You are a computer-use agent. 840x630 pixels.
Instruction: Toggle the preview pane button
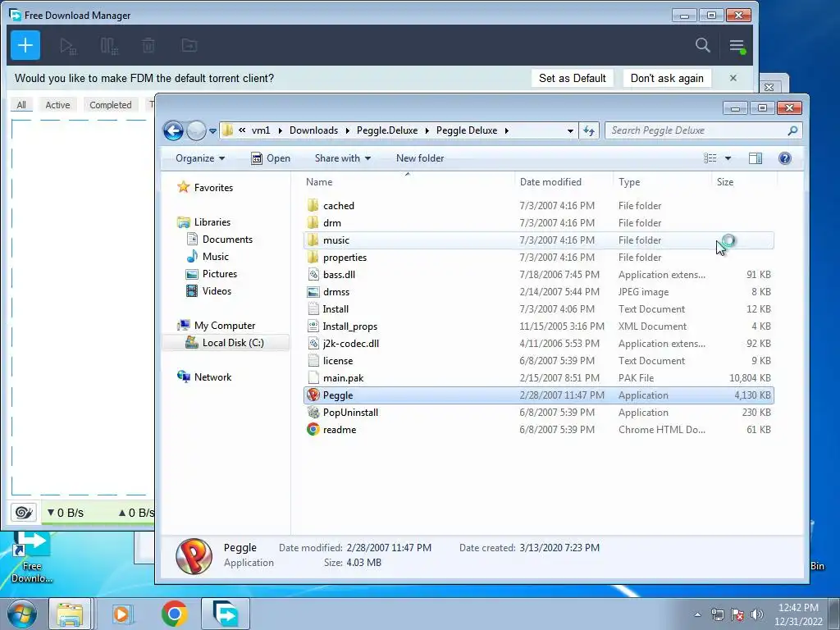coord(756,158)
